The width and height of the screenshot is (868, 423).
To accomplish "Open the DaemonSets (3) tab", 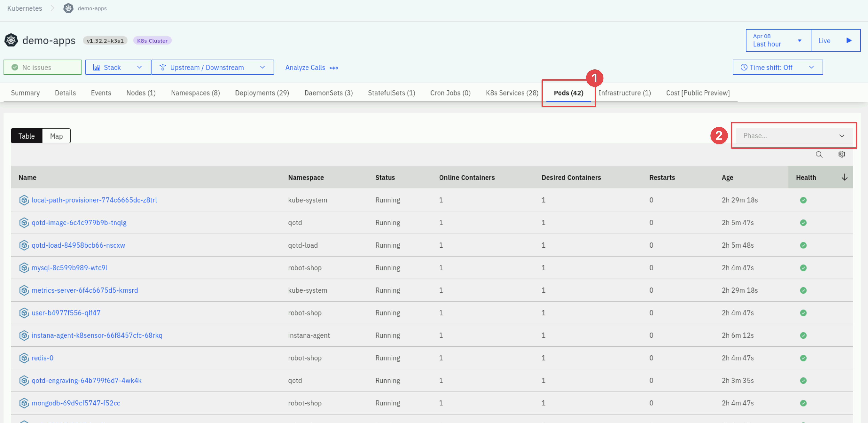I will (329, 93).
